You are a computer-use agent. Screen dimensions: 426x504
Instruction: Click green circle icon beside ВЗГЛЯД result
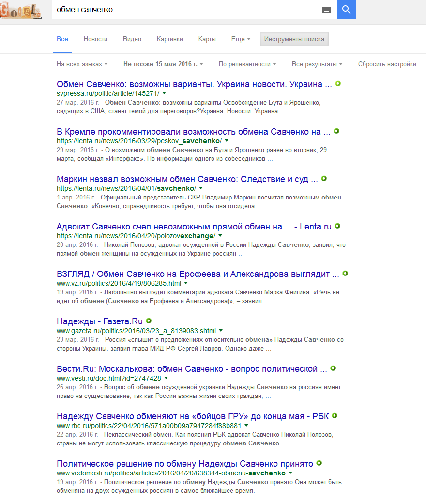tap(345, 273)
